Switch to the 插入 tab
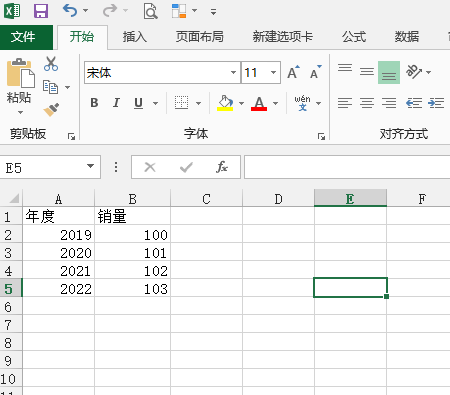The height and width of the screenshot is (395, 450). (135, 37)
